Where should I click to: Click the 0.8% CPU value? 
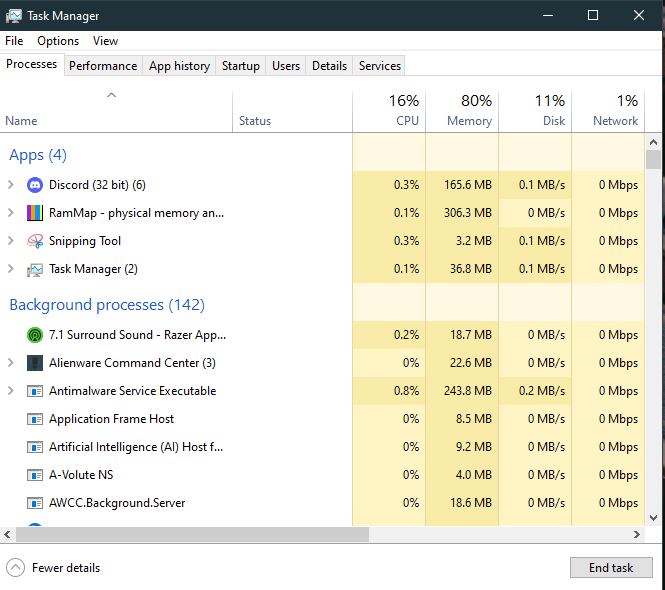pyautogui.click(x=406, y=391)
